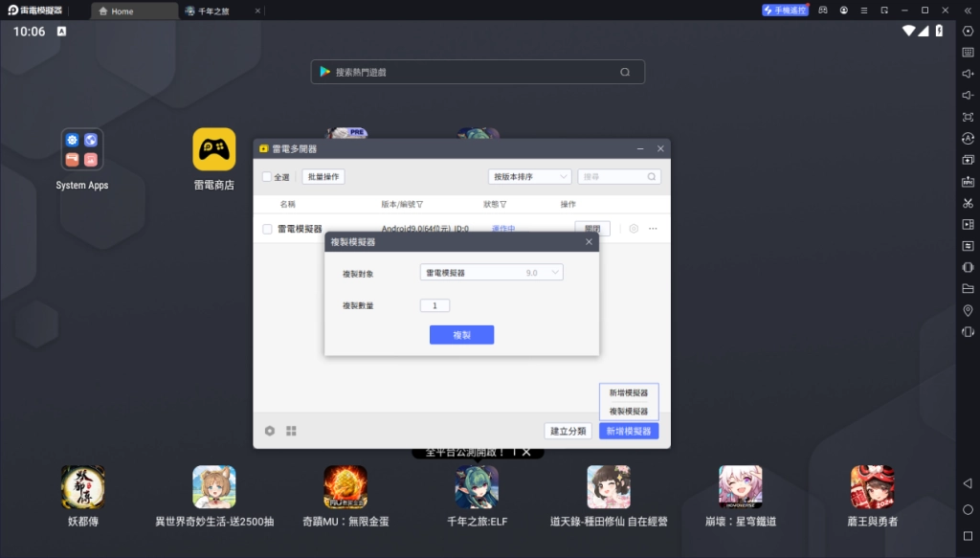Click the location pin icon in sidebar
Image resolution: width=980 pixels, height=558 pixels.
tap(968, 310)
